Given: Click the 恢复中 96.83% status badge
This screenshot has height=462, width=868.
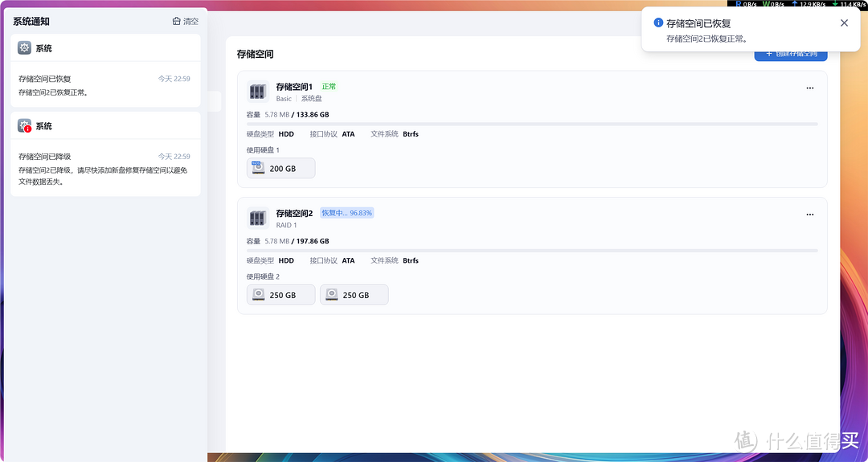Looking at the screenshot, I should pos(347,213).
